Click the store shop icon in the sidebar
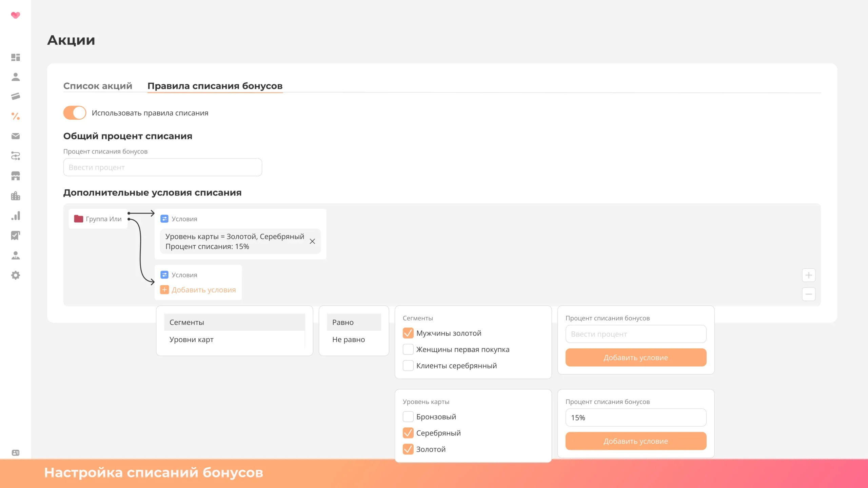 (x=16, y=176)
